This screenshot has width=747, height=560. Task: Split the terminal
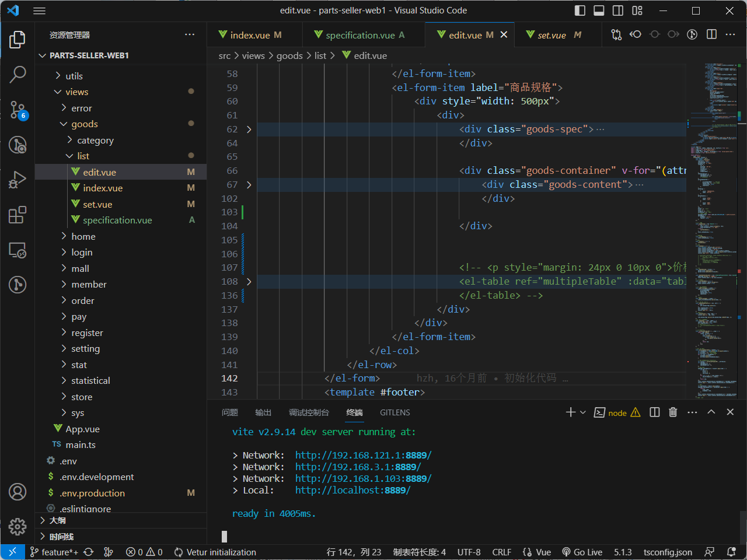pyautogui.click(x=655, y=412)
